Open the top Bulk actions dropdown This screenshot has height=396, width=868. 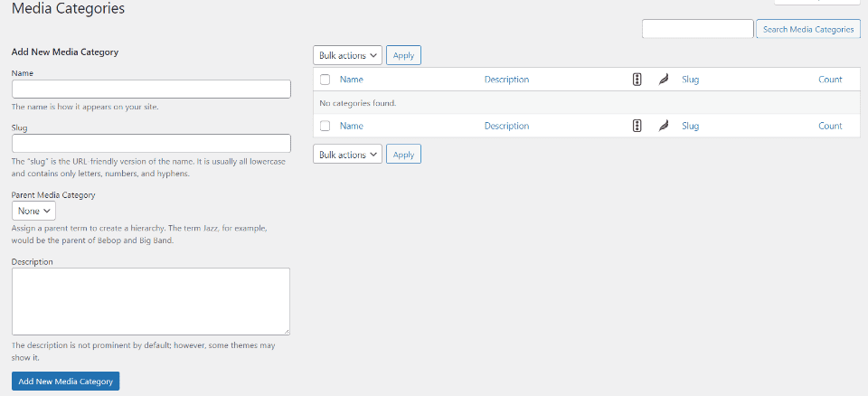click(347, 55)
